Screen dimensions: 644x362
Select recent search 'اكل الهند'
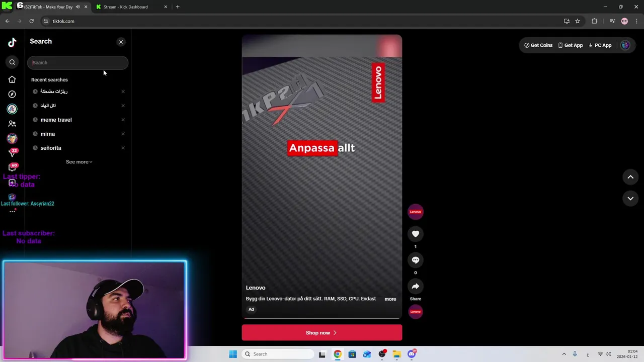(48, 106)
